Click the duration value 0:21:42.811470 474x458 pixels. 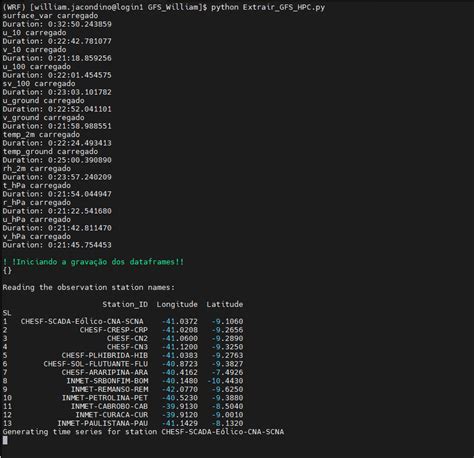click(x=80, y=228)
